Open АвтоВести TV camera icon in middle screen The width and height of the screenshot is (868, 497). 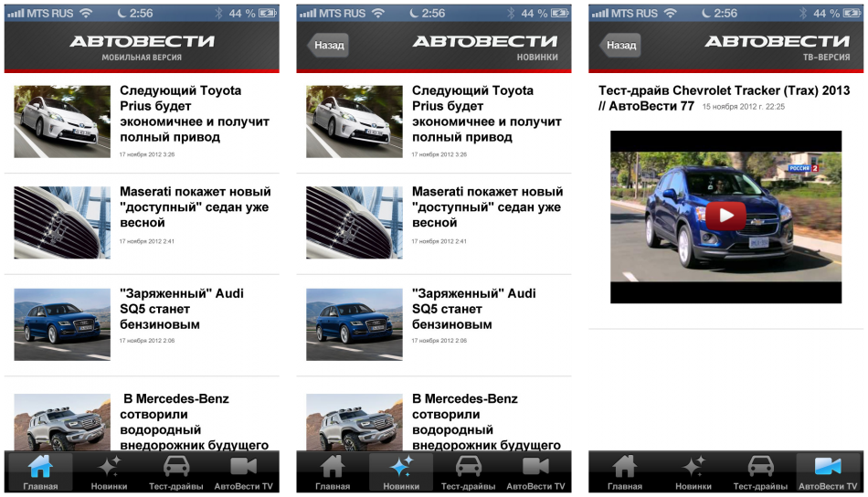[535, 467]
